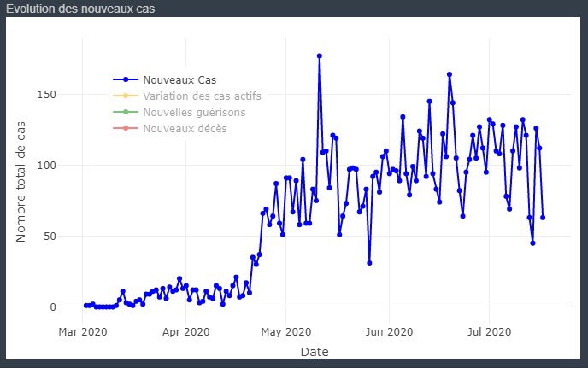Click the highest peak data point in May
Screen dimensions: 588x368
320,55
